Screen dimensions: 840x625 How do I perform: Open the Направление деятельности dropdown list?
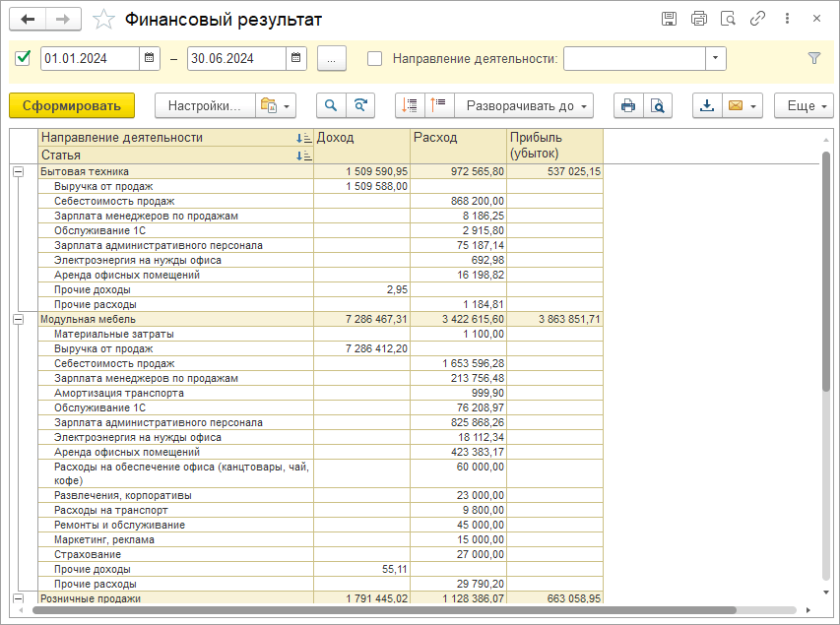coord(715,58)
